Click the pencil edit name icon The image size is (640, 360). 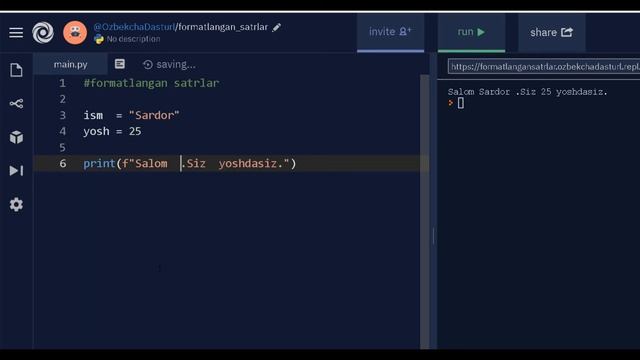[277, 27]
